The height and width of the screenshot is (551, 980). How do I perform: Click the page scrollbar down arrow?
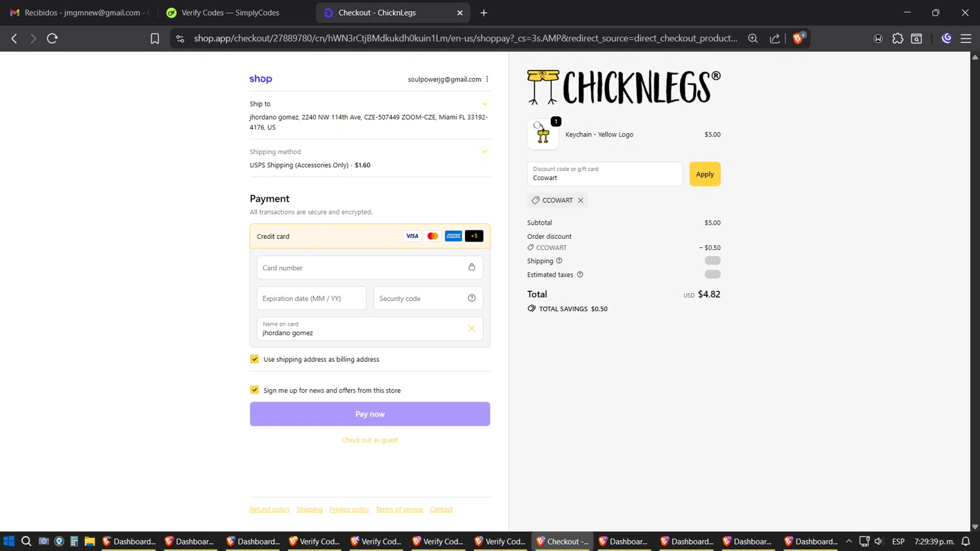point(975,526)
